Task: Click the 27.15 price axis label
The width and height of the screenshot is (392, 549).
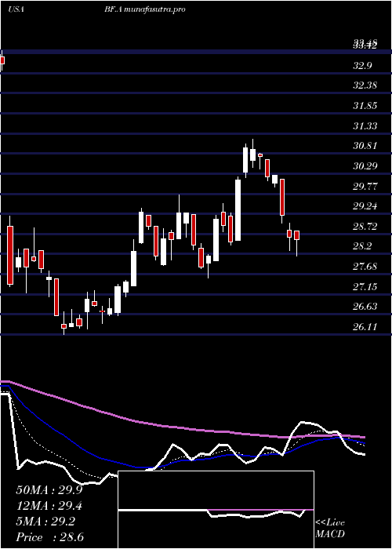Action: click(x=365, y=287)
